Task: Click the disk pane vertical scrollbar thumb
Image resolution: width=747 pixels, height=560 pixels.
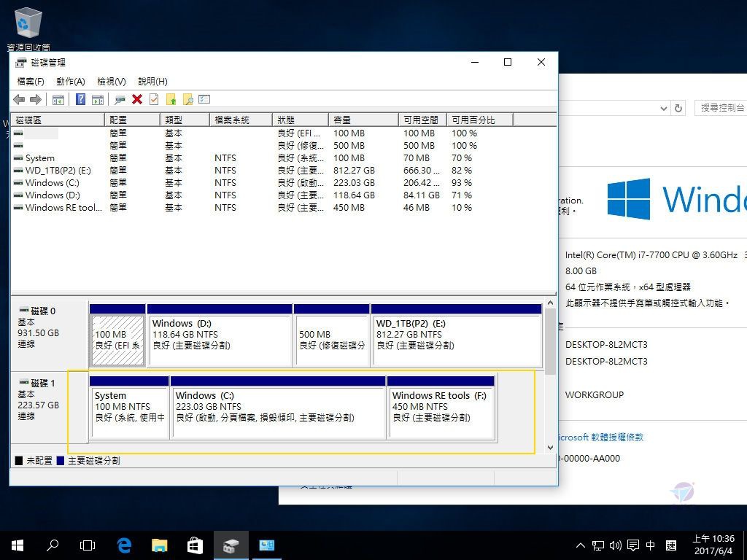Action: (x=550, y=341)
